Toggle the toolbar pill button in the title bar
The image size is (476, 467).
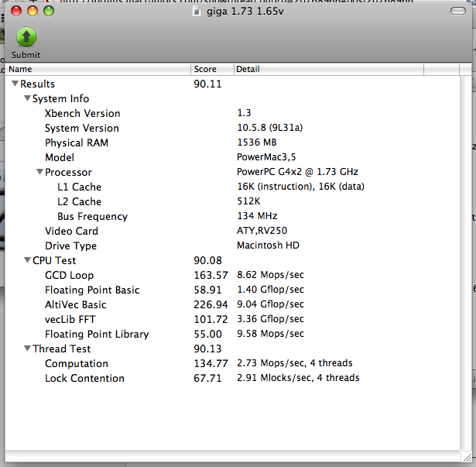click(x=458, y=12)
